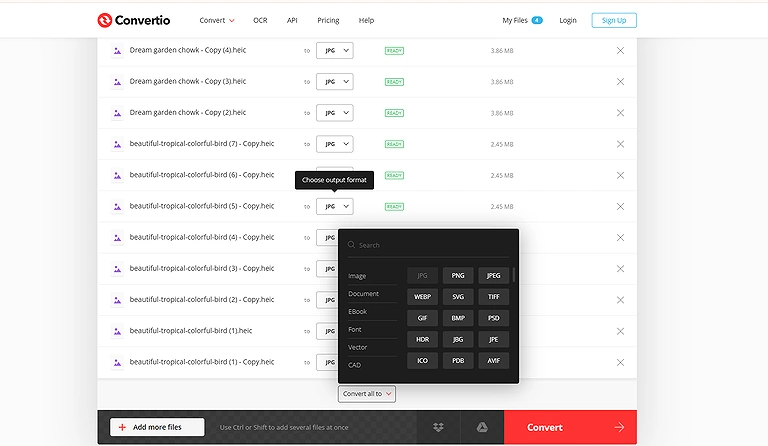The width and height of the screenshot is (768, 446).
Task: Remove beautiful-tropical-colorful-bird (3) - Copy.heic
Action: click(x=620, y=269)
